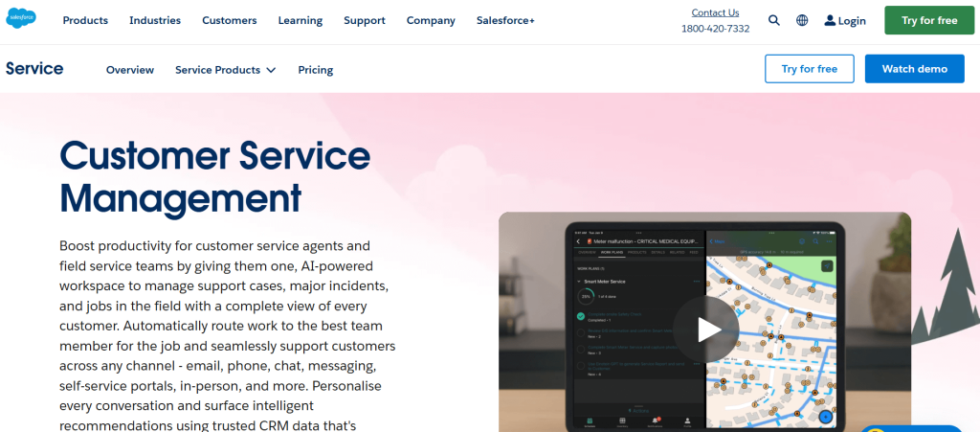Click the blue circular button on the map
Image resolution: width=980 pixels, height=432 pixels.
point(825,417)
